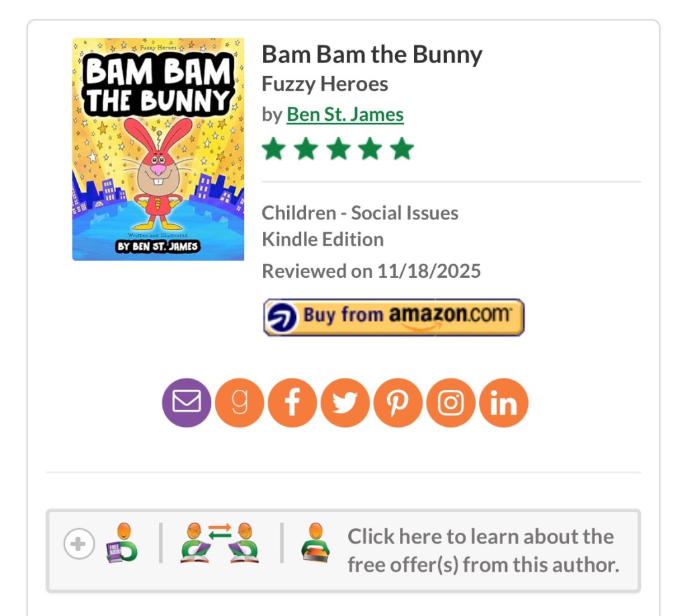This screenshot has width=687, height=616.
Task: Share this book on Facebook
Action: [292, 403]
